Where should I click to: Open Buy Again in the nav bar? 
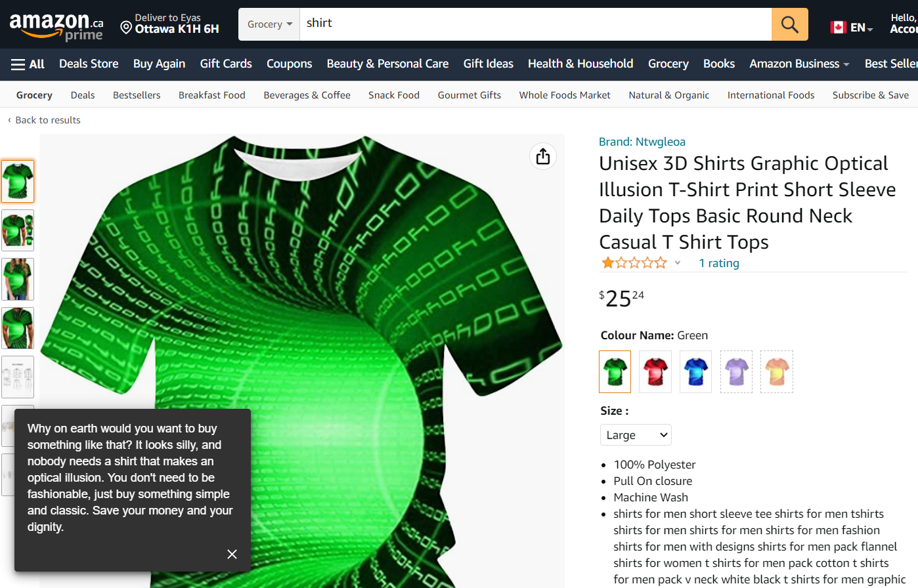pos(159,64)
